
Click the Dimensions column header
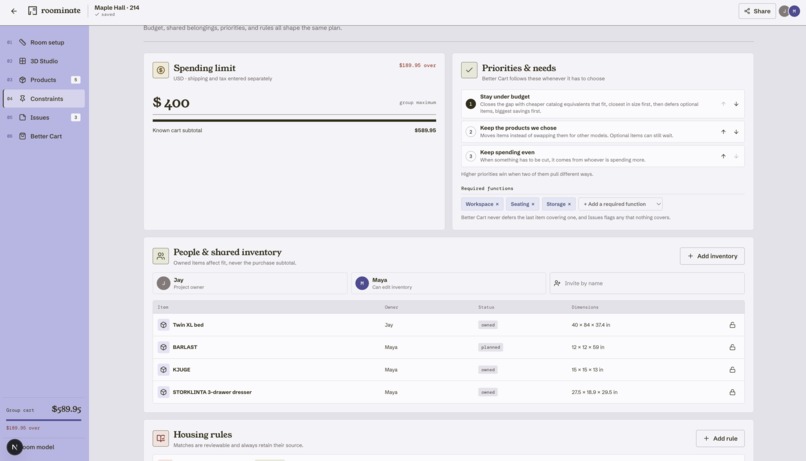(585, 307)
